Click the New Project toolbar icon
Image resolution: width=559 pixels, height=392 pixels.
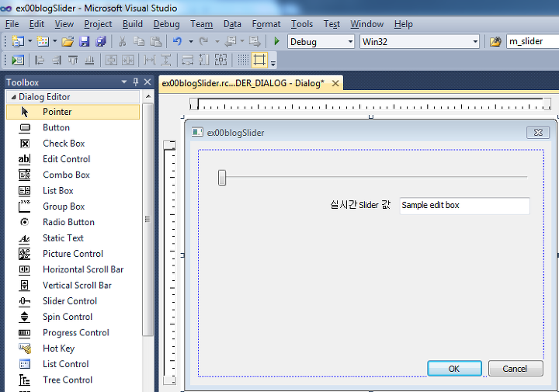tap(17, 42)
